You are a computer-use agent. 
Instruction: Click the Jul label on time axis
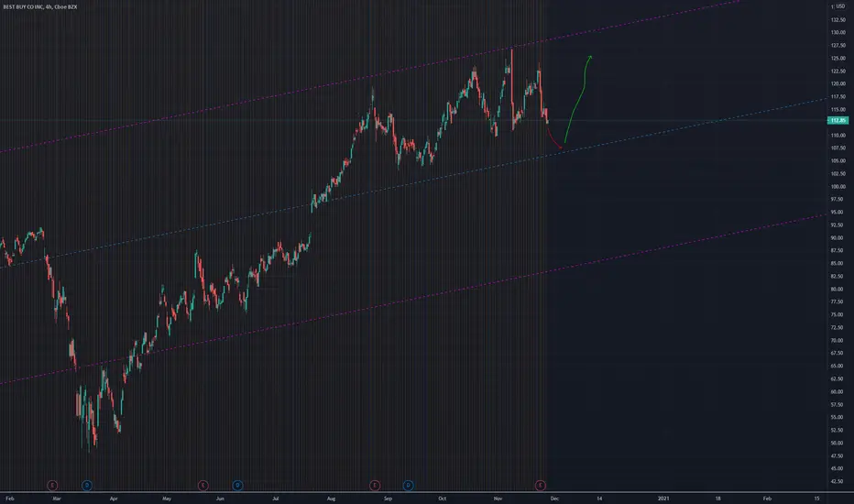[x=276, y=499]
